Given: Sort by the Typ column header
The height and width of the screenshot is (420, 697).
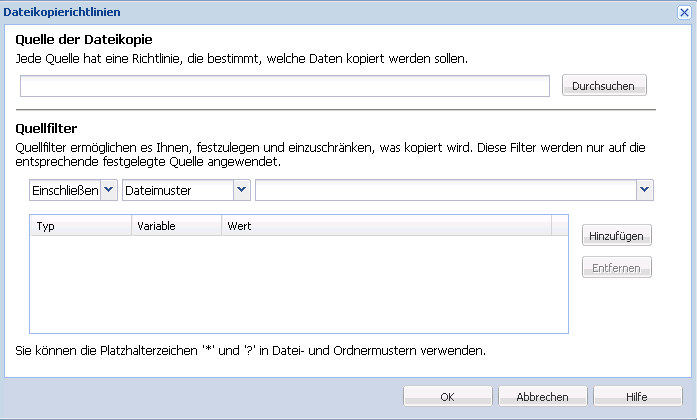Looking at the screenshot, I should click(80, 226).
